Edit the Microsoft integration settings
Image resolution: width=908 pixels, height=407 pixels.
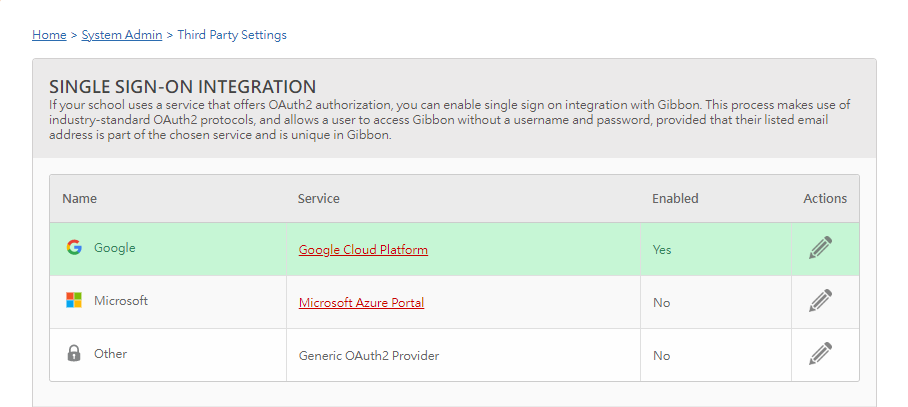pyautogui.click(x=821, y=301)
